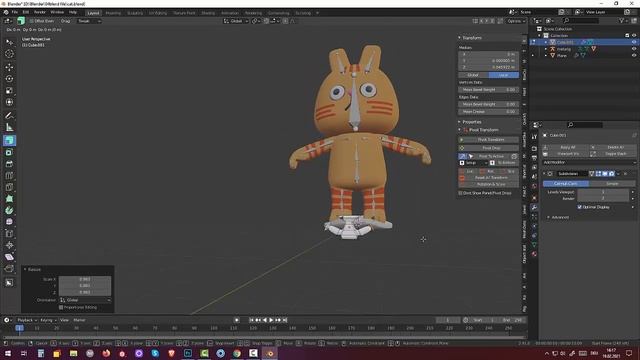Select the Rotate tool
This screenshot has width=640, height=360.
[x=9, y=79]
